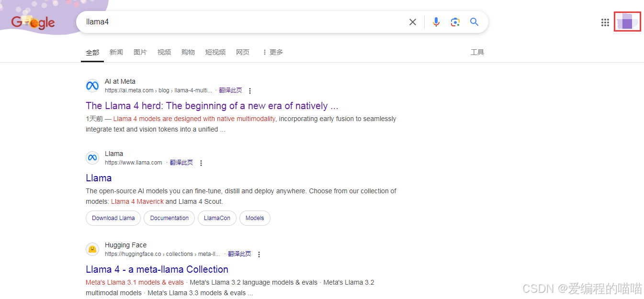Click the ai.meta.com URL breadcrumb
Screen dimensions: 644x299
158,90
